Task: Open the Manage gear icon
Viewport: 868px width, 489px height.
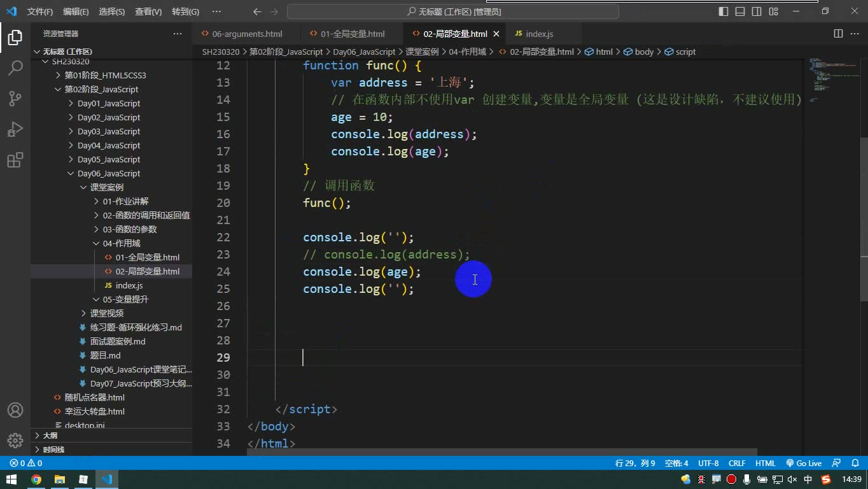Action: coord(15,440)
